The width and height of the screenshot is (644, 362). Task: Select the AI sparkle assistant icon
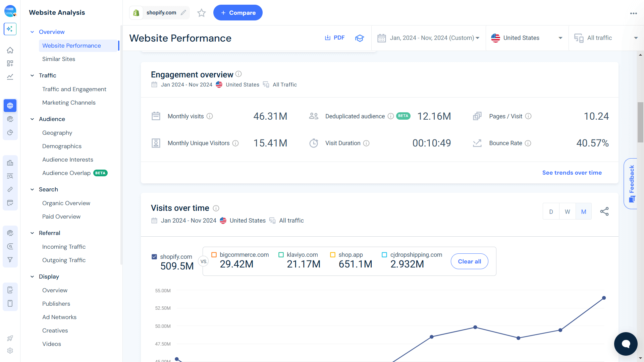tap(10, 29)
